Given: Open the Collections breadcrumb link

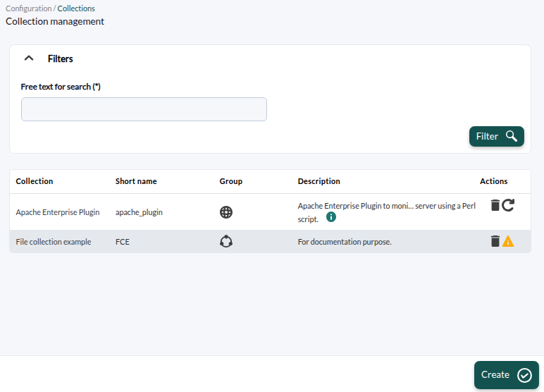Looking at the screenshot, I should pos(76,8).
